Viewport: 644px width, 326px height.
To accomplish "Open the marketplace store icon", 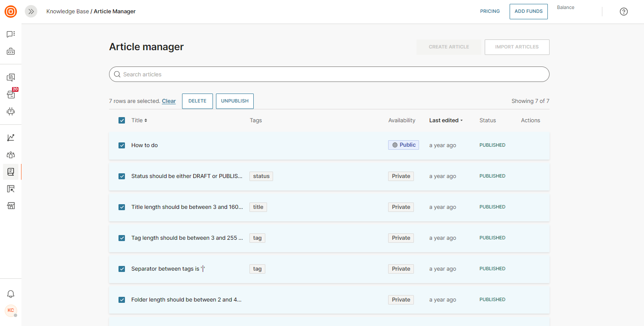I will (x=11, y=206).
